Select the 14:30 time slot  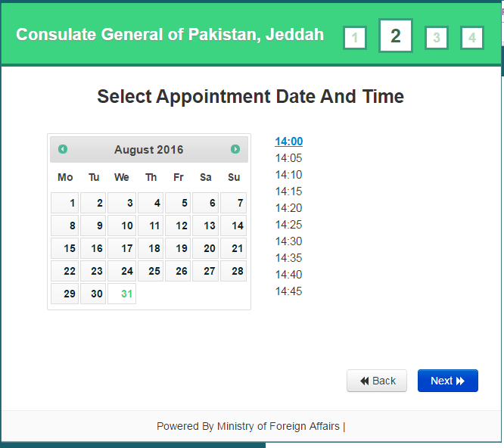(x=288, y=241)
